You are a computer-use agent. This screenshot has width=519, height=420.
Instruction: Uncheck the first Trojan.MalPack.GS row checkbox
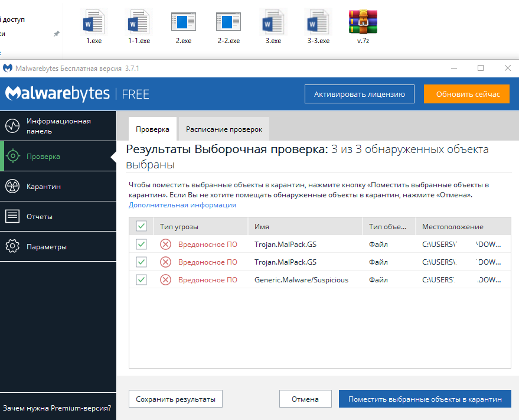point(141,245)
